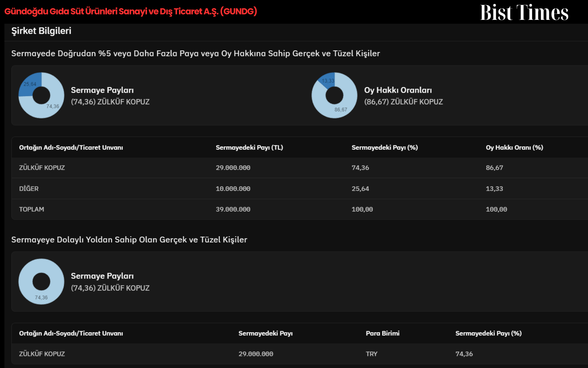The height and width of the screenshot is (368, 588).
Task: Click the Para Birimi column header
Action: tap(383, 333)
